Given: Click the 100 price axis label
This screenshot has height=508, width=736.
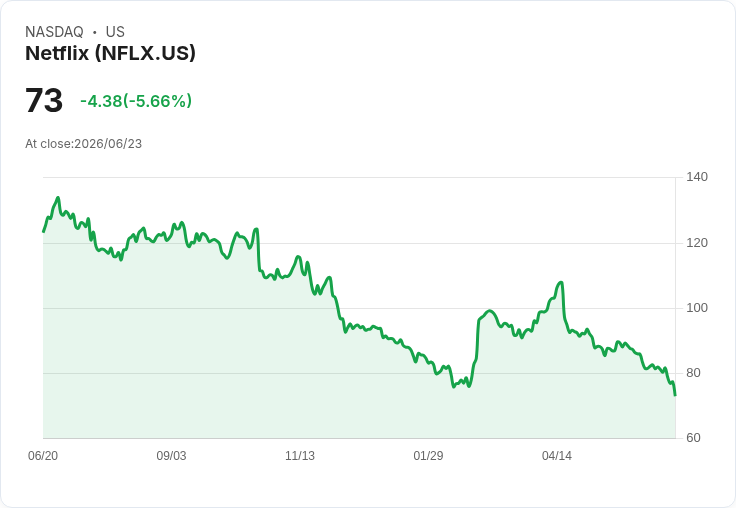Looking at the screenshot, I should (x=697, y=308).
